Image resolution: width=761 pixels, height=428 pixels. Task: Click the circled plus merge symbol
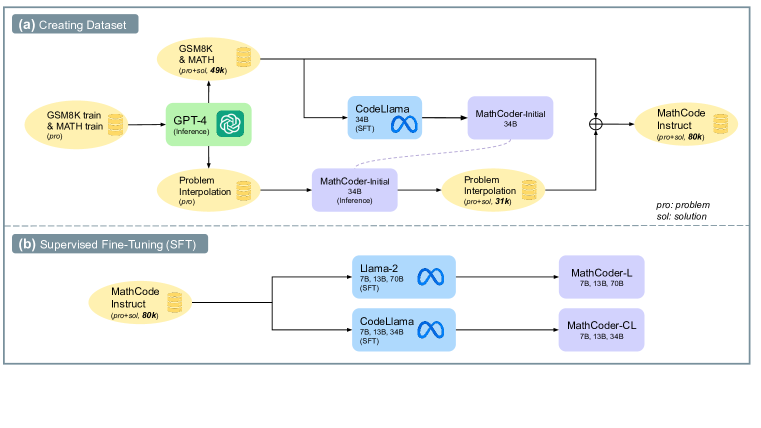596,124
